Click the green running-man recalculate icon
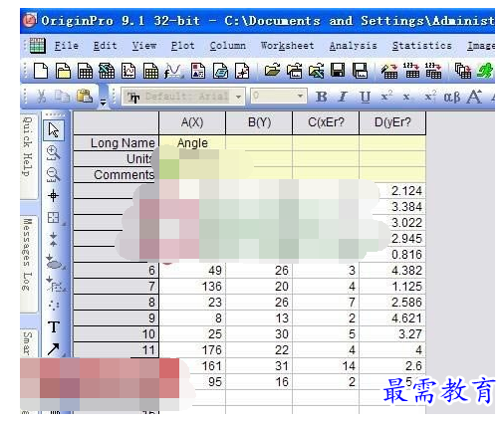The height and width of the screenshot is (422, 504). [x=485, y=71]
